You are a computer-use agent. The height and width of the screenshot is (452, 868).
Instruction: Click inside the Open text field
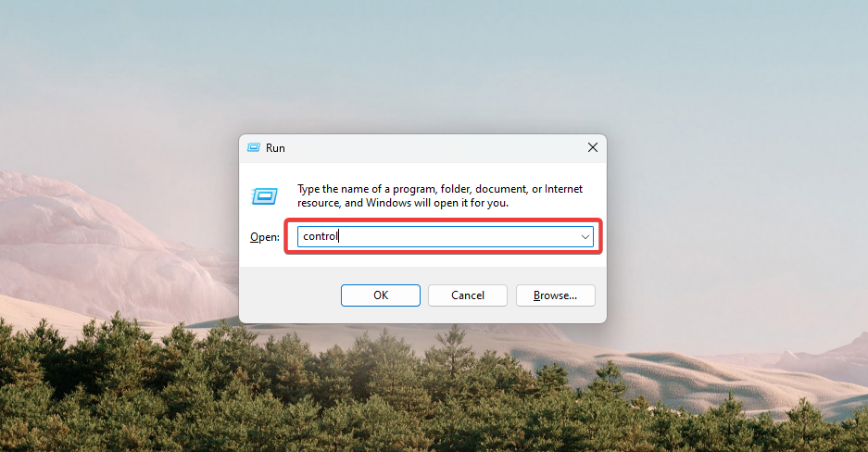[445, 237]
